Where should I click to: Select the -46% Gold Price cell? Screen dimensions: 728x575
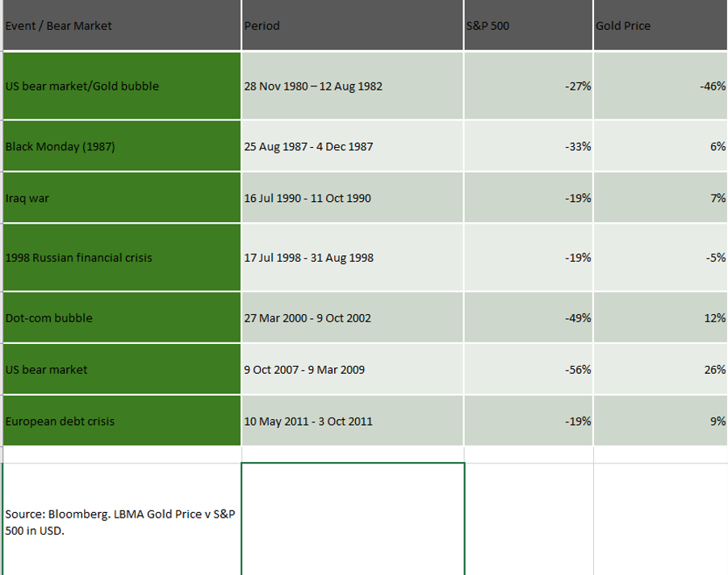[660, 86]
